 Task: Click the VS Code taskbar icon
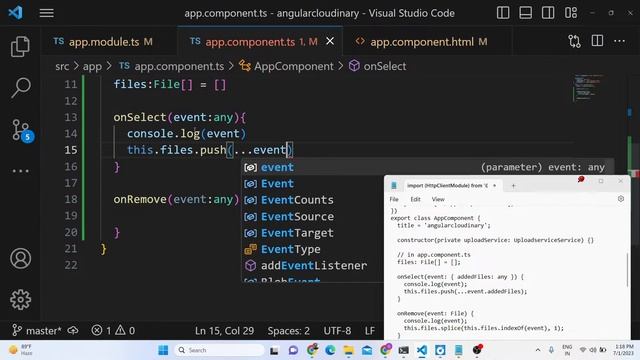click(x=422, y=350)
